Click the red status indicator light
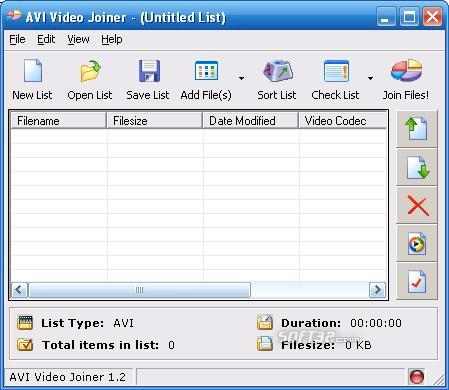The image size is (449, 390). pos(416,377)
